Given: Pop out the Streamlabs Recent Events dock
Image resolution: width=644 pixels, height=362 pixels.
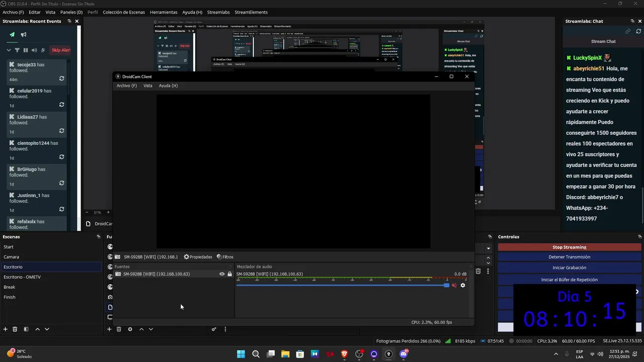Looking at the screenshot, I should [69, 21].
